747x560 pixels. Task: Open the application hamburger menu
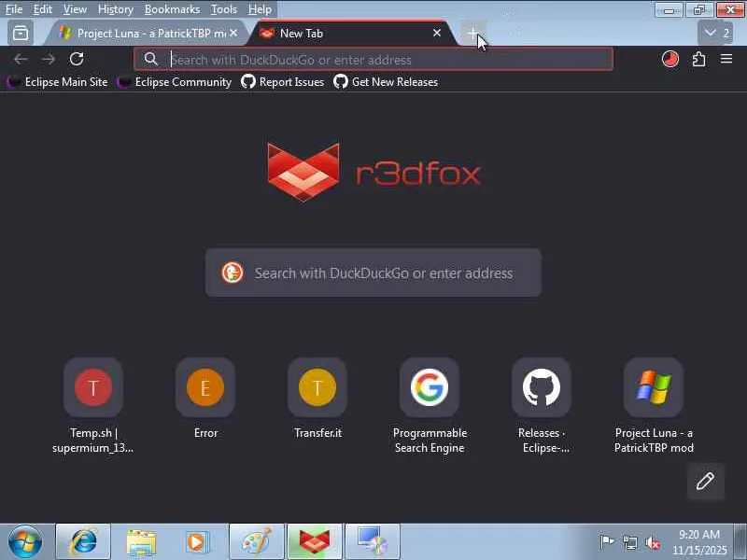point(726,59)
